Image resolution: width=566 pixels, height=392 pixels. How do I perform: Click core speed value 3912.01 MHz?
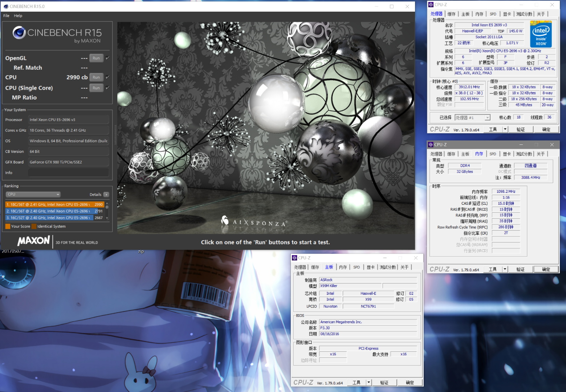point(469,87)
